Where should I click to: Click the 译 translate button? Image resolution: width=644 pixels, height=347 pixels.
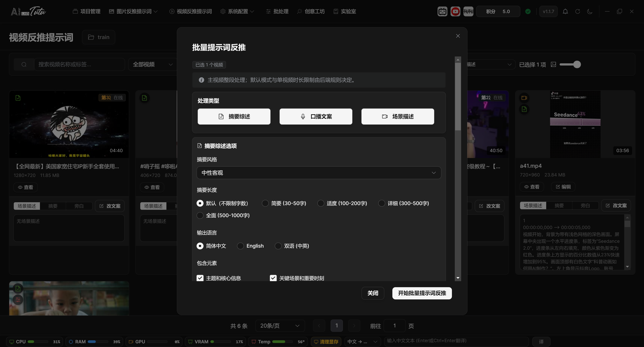[541, 341]
